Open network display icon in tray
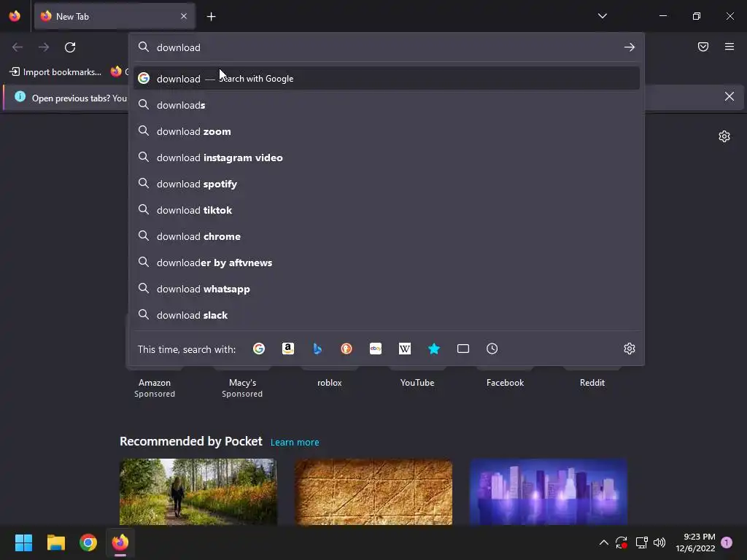747x560 pixels. click(641, 542)
